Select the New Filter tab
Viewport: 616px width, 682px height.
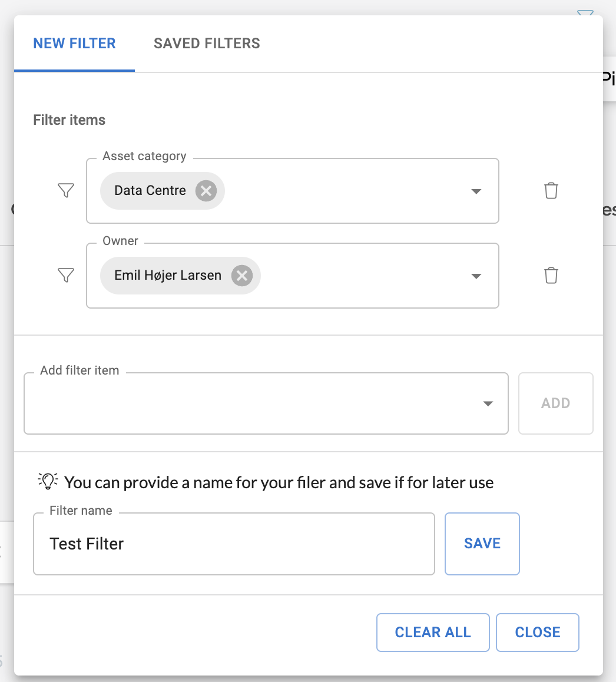(x=74, y=44)
